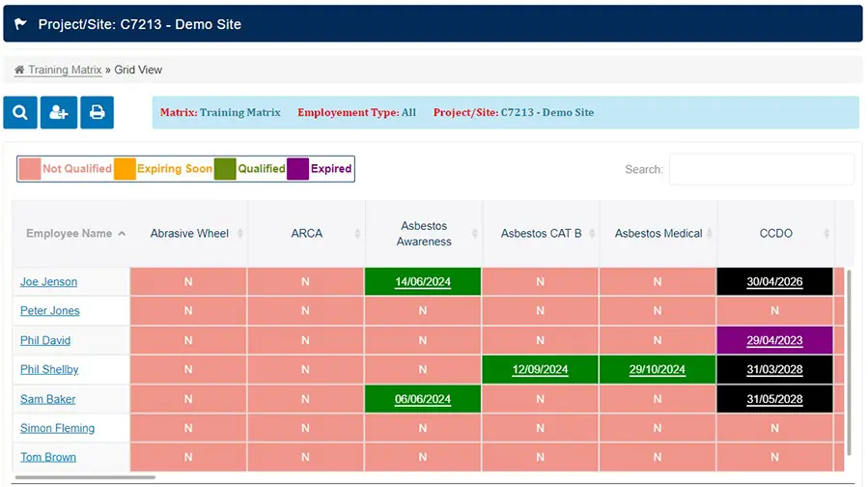Viewport: 868px width, 487px height.
Task: Click Sam Baker's 06/06/2024 Asbestos Awareness date
Action: (x=423, y=399)
